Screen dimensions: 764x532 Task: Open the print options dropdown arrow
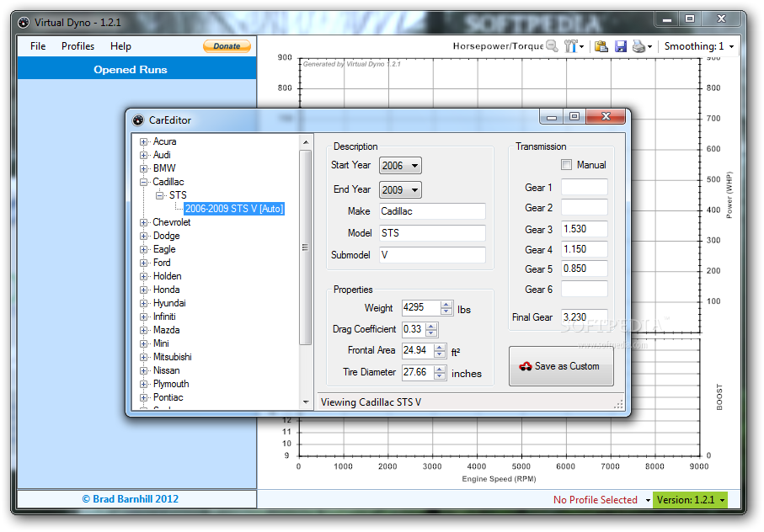tap(649, 47)
